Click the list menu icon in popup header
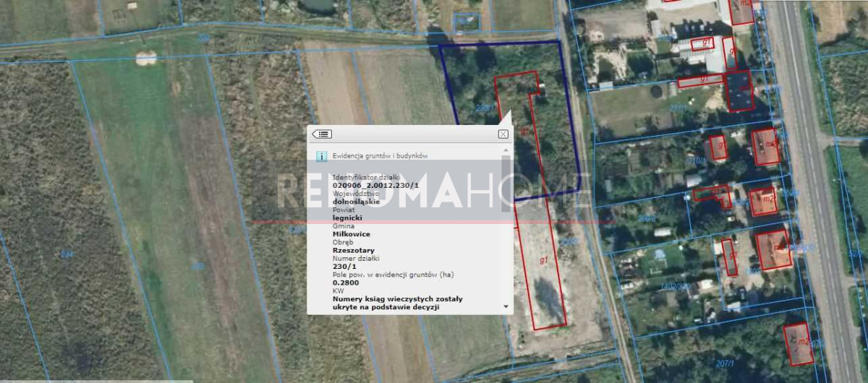Screen dimensions: 868x383 point(322,134)
